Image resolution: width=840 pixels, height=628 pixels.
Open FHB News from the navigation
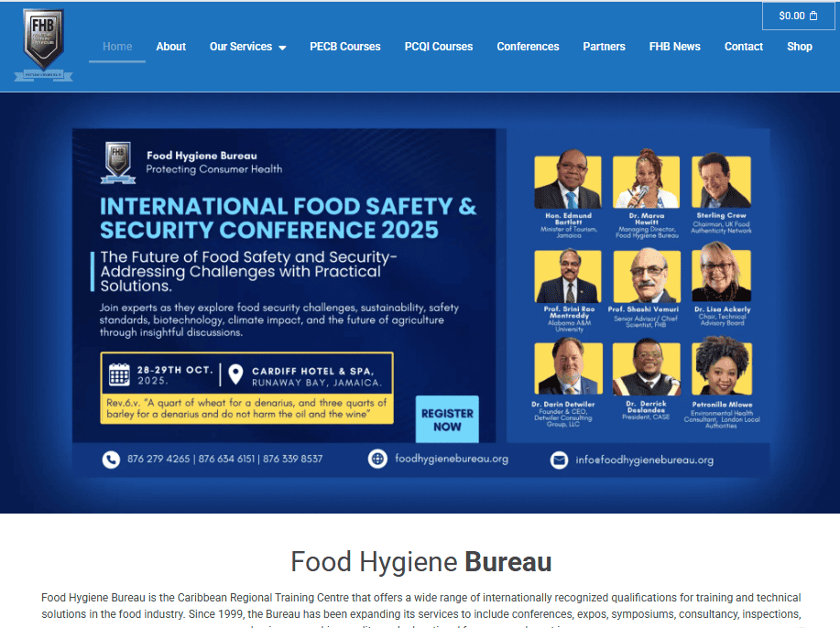(x=674, y=47)
